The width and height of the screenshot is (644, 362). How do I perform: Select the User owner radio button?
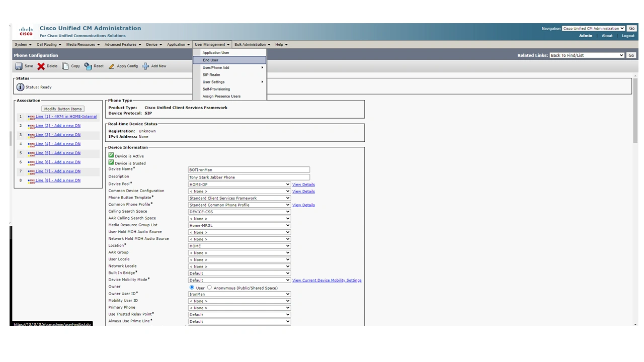point(192,288)
